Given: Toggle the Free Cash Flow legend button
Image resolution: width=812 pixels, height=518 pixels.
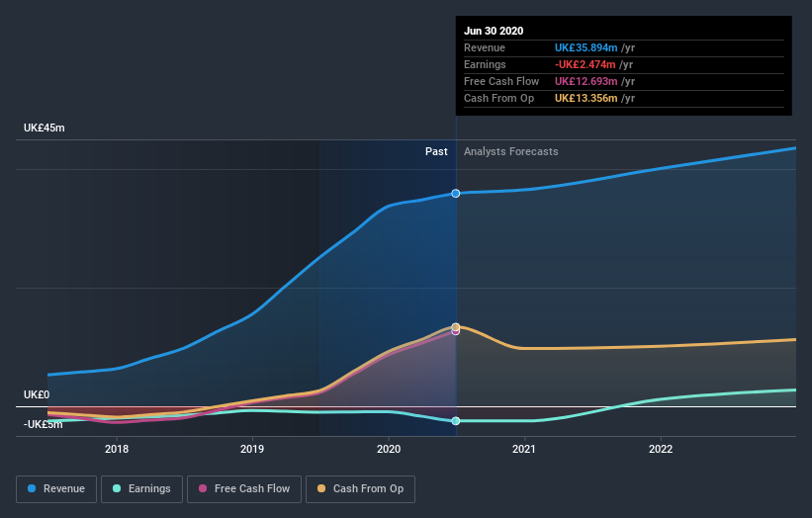Looking at the screenshot, I should point(244,489).
